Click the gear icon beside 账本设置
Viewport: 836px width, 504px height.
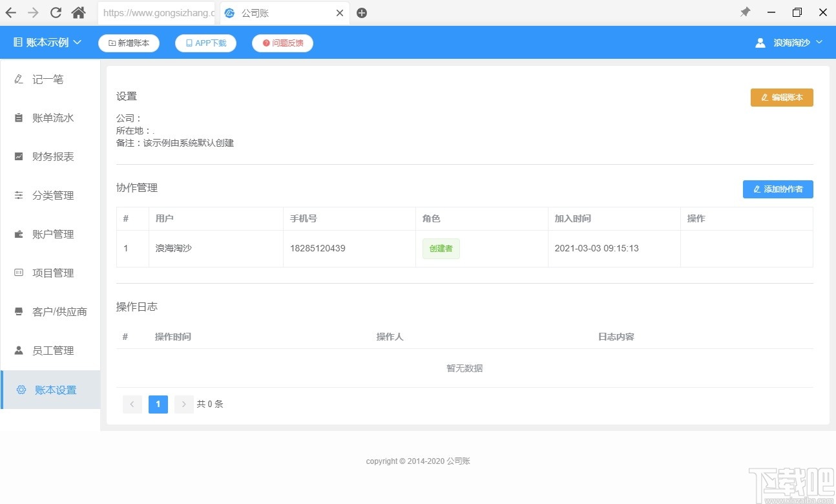pyautogui.click(x=21, y=390)
